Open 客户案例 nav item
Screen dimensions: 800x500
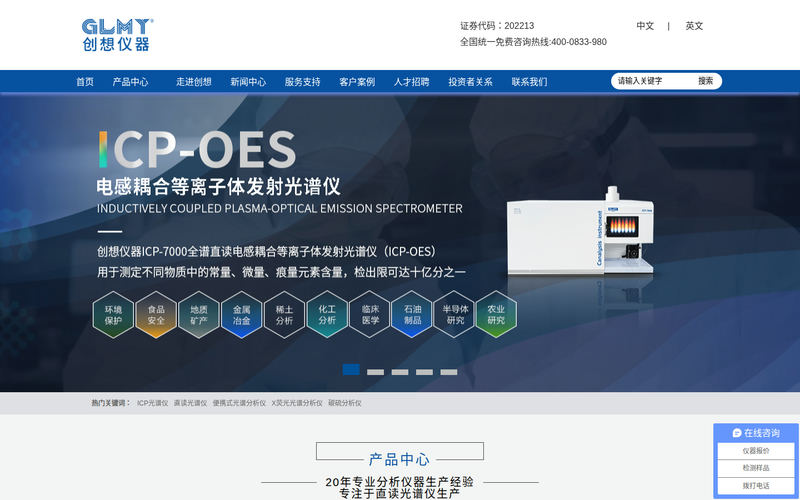(357, 82)
